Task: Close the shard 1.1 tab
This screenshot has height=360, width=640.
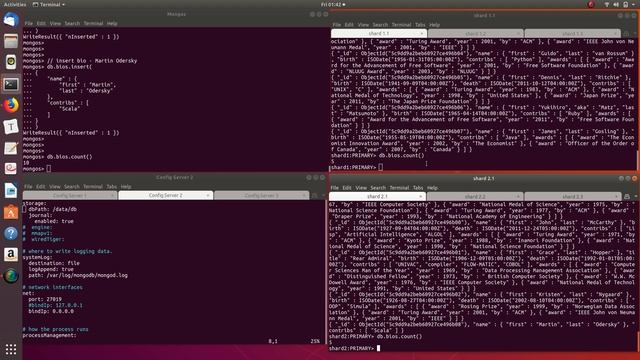Action: 422,33
